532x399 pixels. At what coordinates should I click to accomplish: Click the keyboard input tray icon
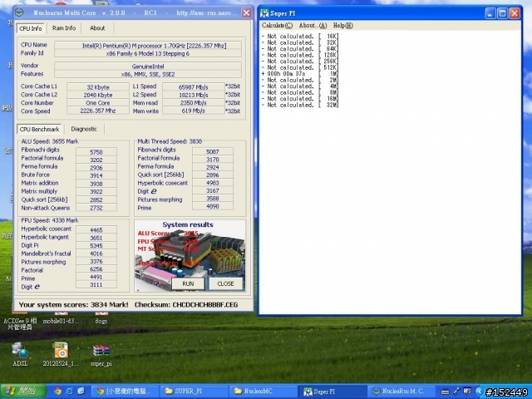[445, 392]
